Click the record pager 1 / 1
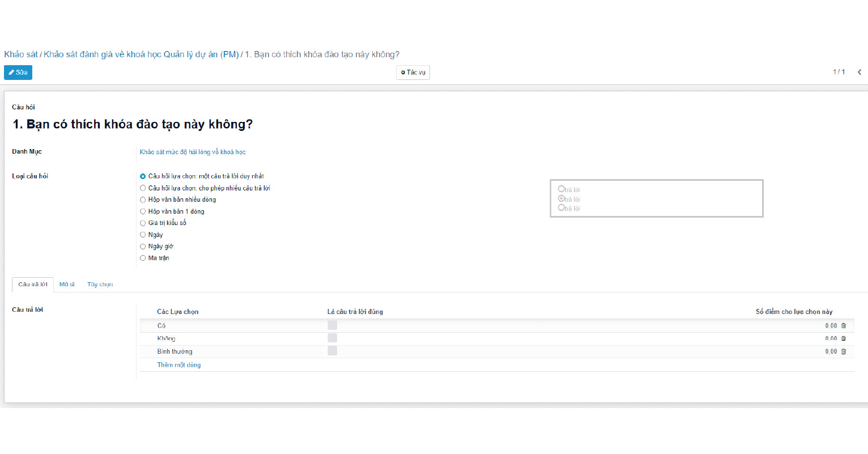868x454 pixels. (839, 72)
